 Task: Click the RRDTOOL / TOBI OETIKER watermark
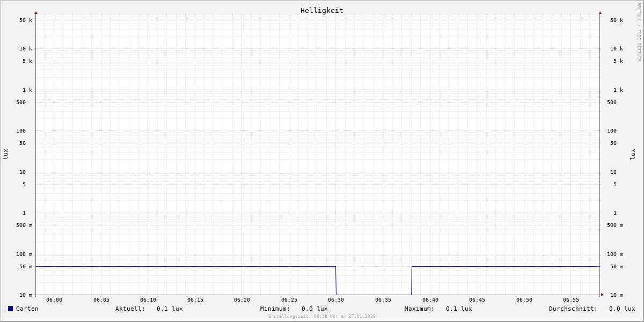[639, 32]
